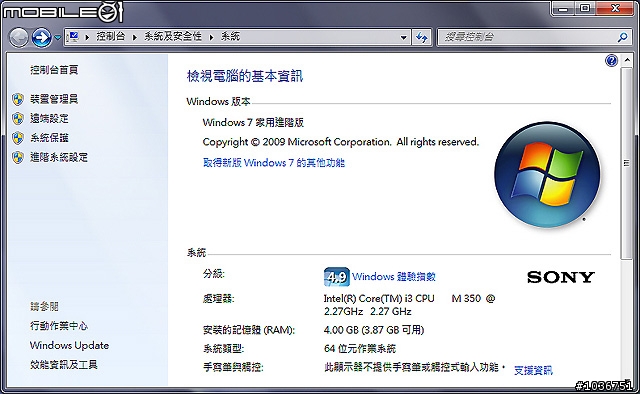
Task: Maximize the System window
Action: click(x=585, y=9)
